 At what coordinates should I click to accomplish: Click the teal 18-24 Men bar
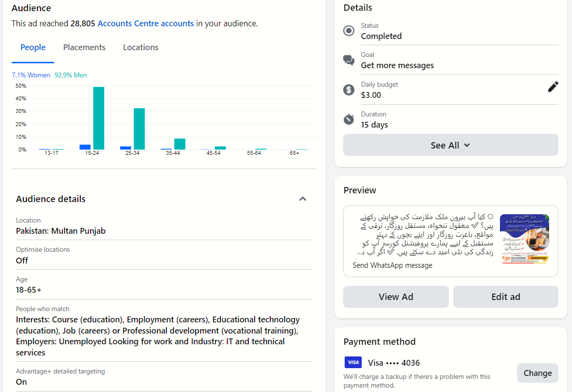99,118
